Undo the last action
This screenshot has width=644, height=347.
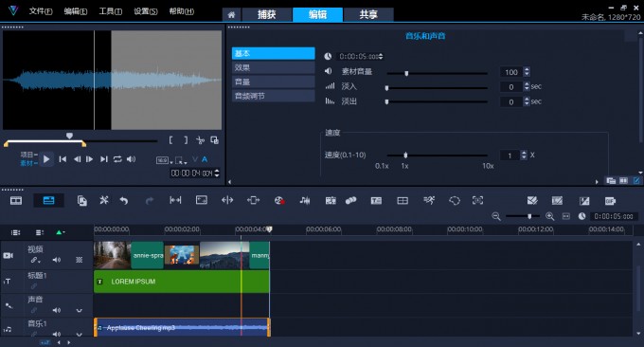[x=124, y=201]
